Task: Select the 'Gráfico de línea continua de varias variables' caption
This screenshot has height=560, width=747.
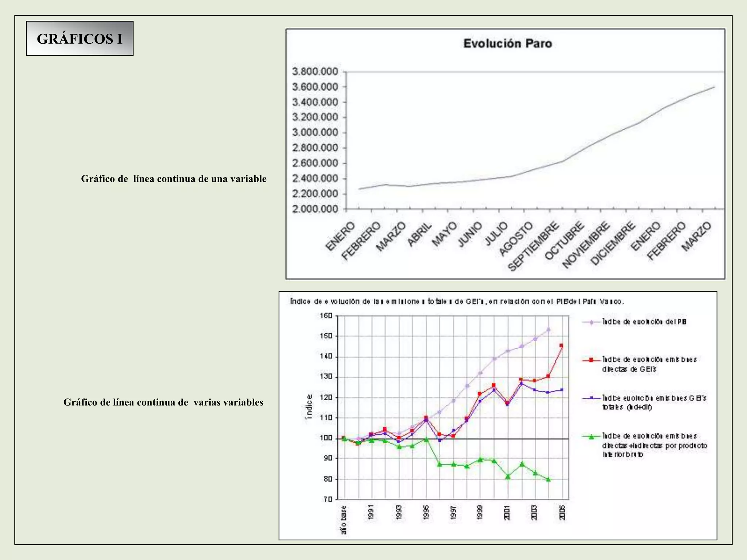Action: click(x=163, y=402)
